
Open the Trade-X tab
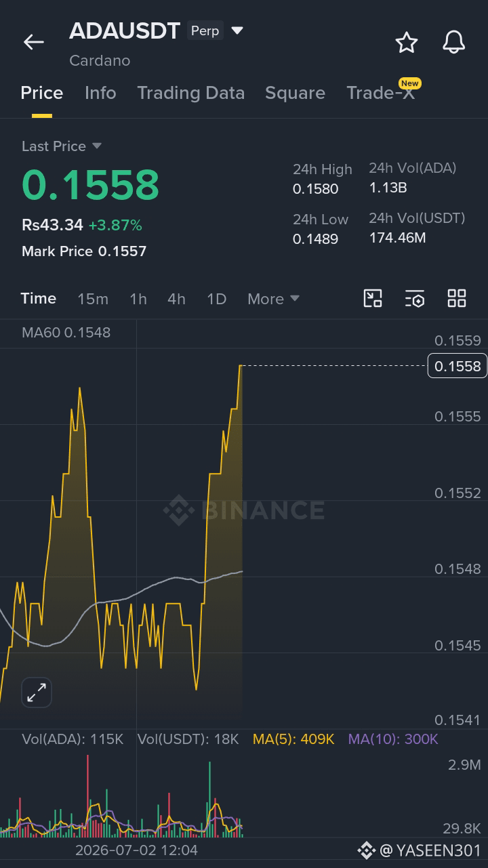pos(381,93)
